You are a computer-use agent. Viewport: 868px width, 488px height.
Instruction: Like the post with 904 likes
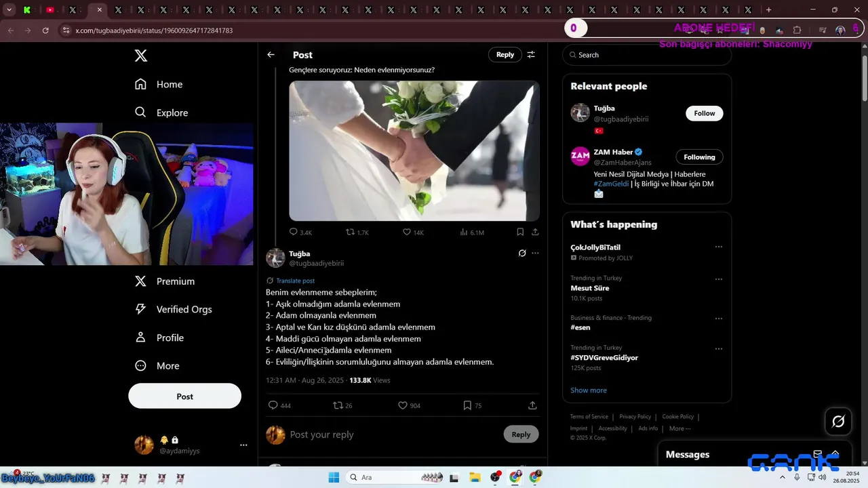tap(402, 405)
